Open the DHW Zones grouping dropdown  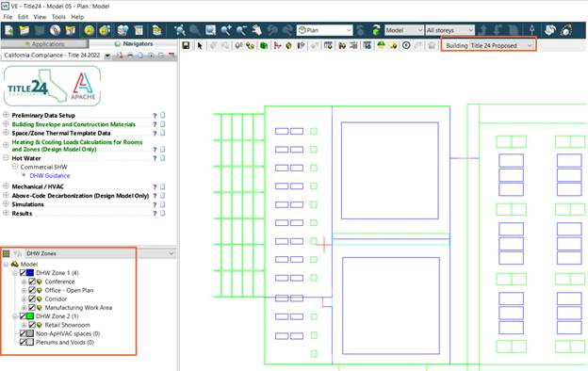[100, 253]
